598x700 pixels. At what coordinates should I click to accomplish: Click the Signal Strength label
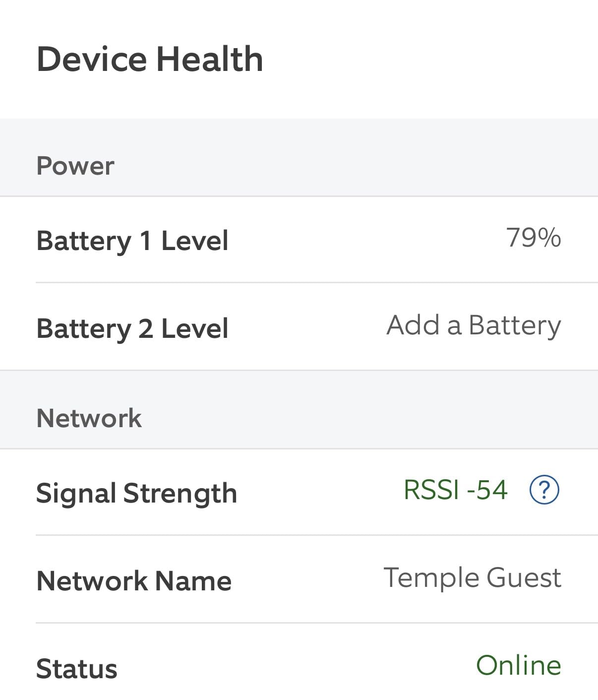(136, 493)
